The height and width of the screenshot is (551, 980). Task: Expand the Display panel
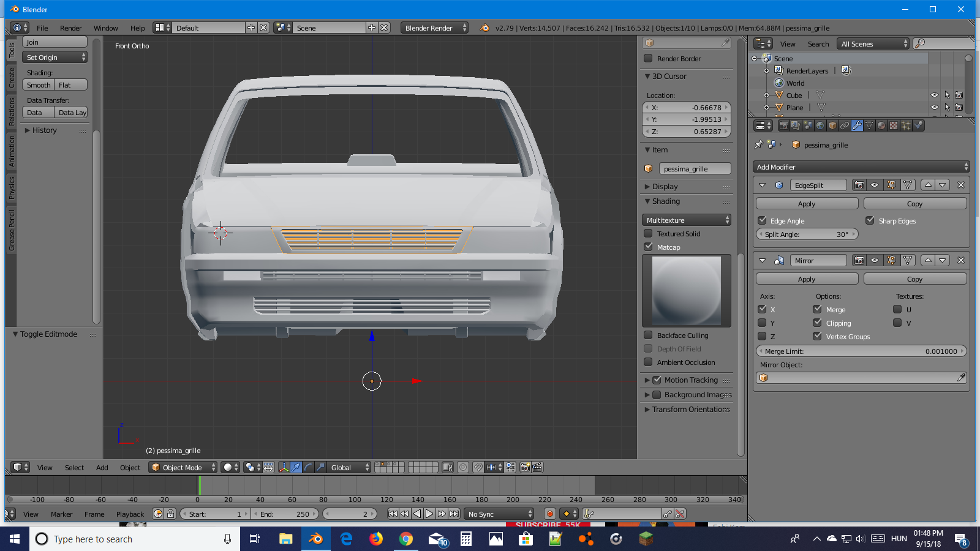point(665,187)
